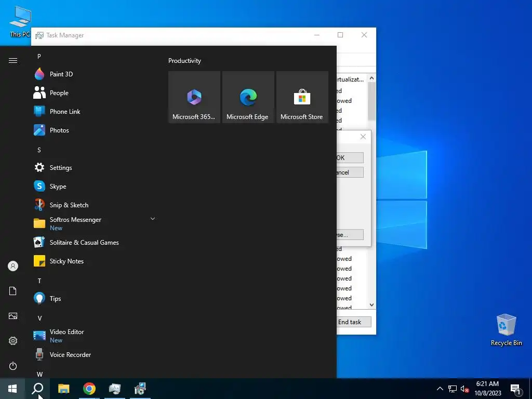Screen dimensions: 532x399
Task: Open Phone Link app
Action: click(95, 111)
